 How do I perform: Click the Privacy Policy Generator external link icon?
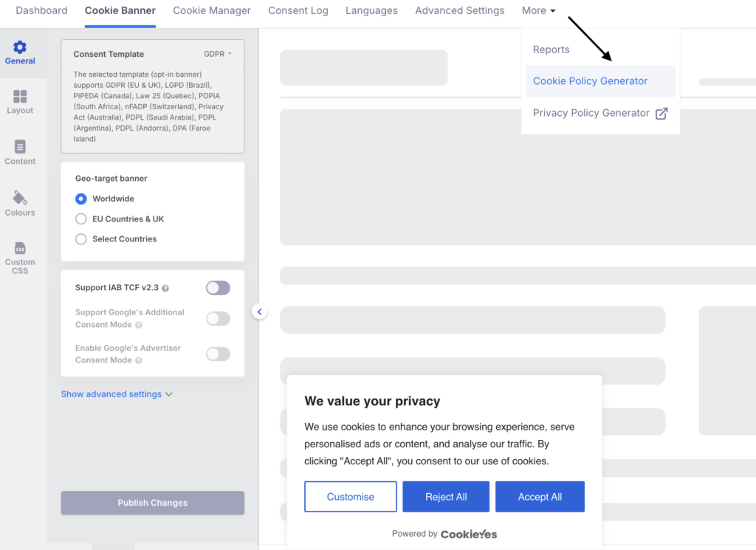click(661, 113)
